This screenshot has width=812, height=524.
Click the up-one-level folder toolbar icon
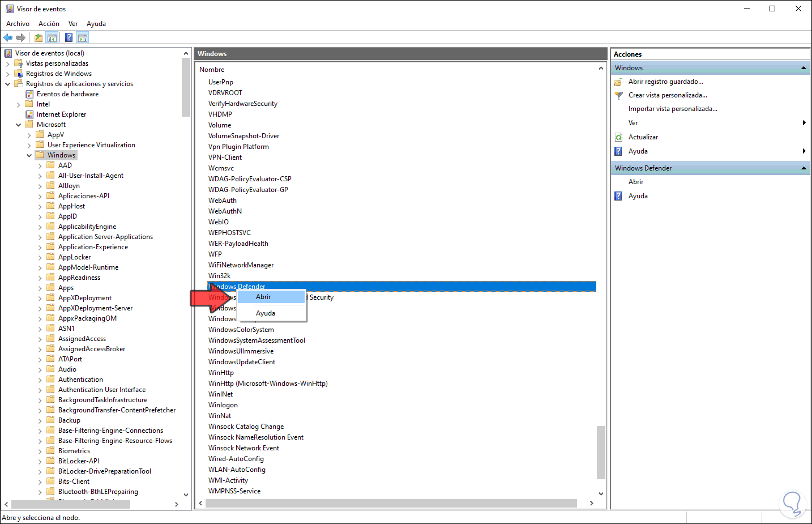[x=39, y=38]
